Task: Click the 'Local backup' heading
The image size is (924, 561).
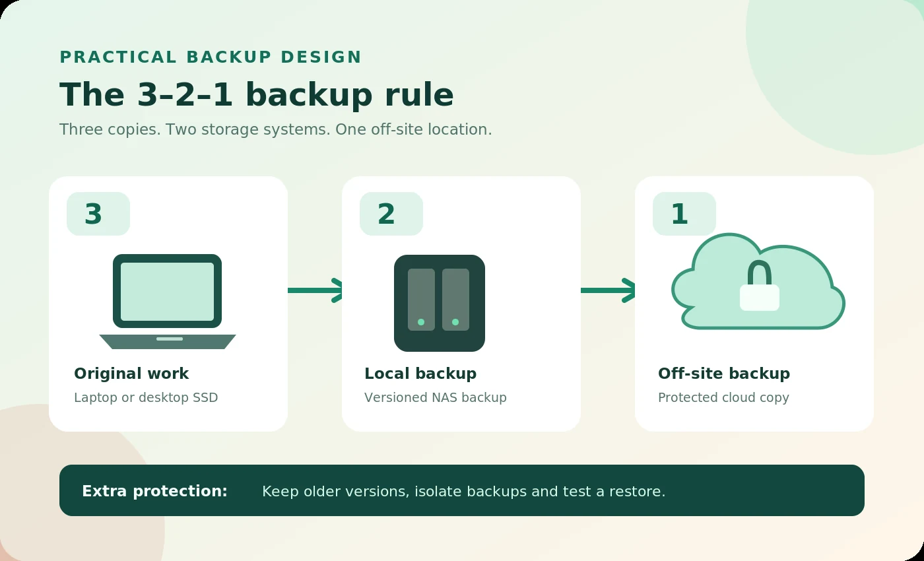Action: pos(420,374)
